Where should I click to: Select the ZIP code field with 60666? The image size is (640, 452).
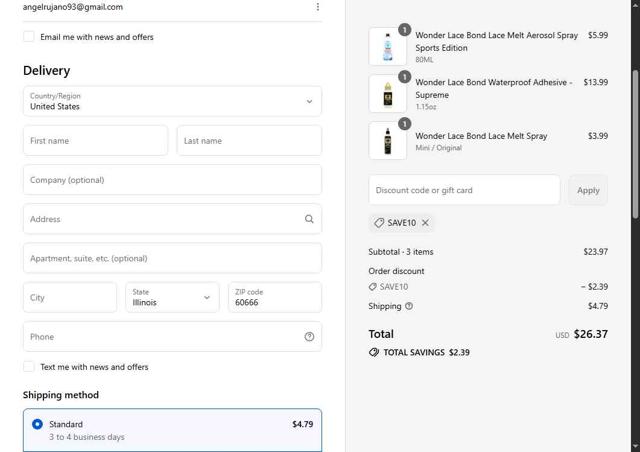(x=275, y=297)
